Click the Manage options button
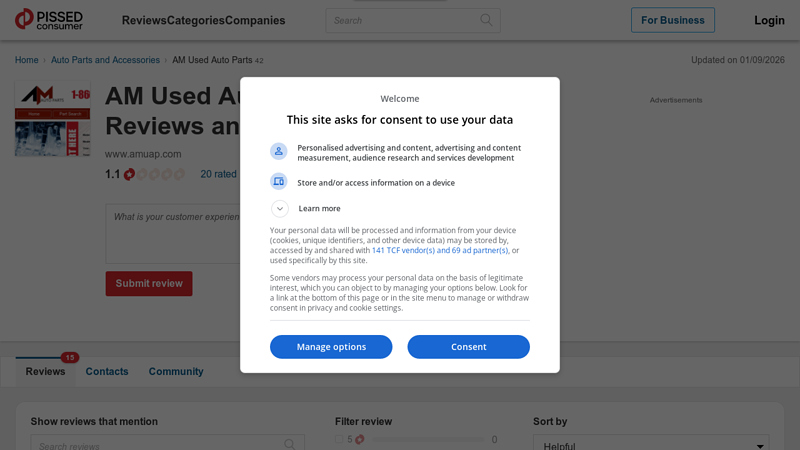This screenshot has width=800, height=450. tap(331, 347)
